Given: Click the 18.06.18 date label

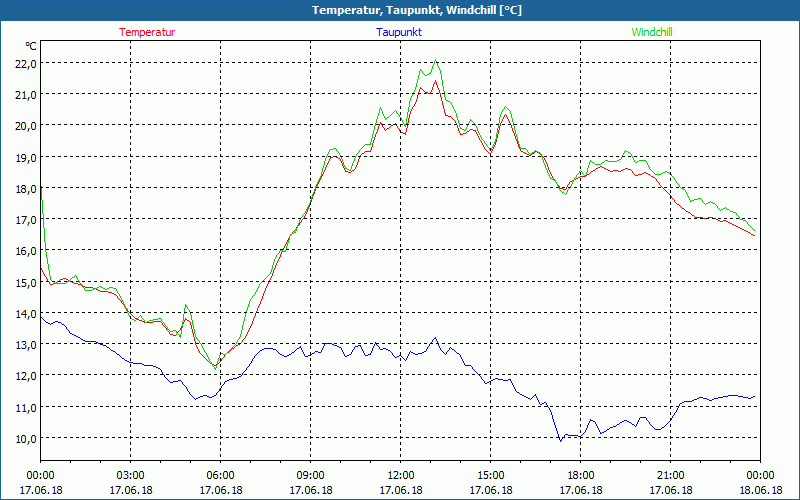Looking at the screenshot, I should [760, 490].
